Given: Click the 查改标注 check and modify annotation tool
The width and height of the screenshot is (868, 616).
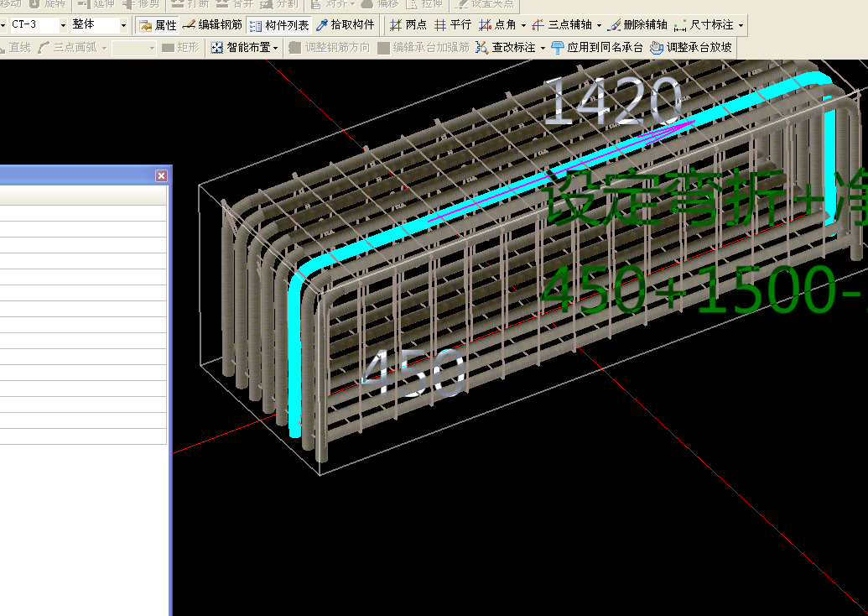Looking at the screenshot, I should click(506, 48).
